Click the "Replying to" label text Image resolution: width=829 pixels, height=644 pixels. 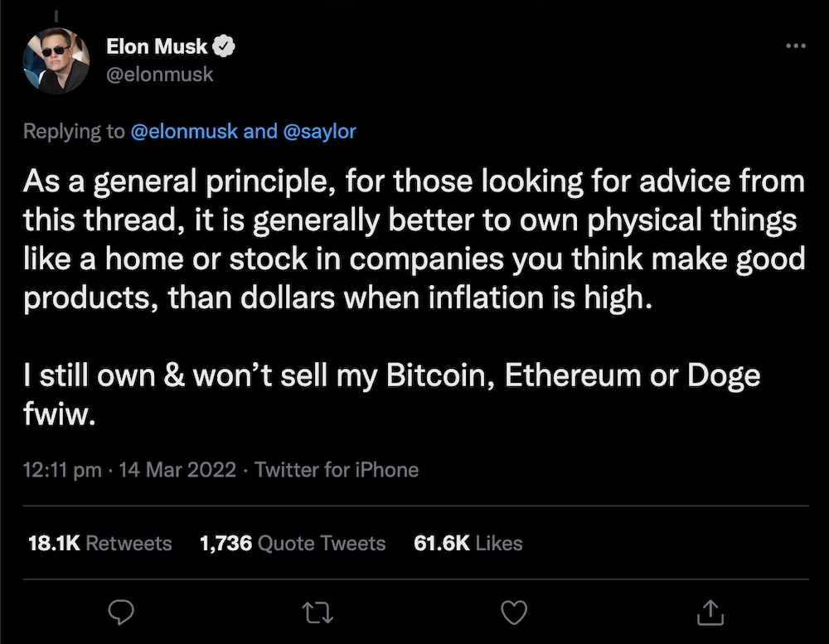point(73,131)
